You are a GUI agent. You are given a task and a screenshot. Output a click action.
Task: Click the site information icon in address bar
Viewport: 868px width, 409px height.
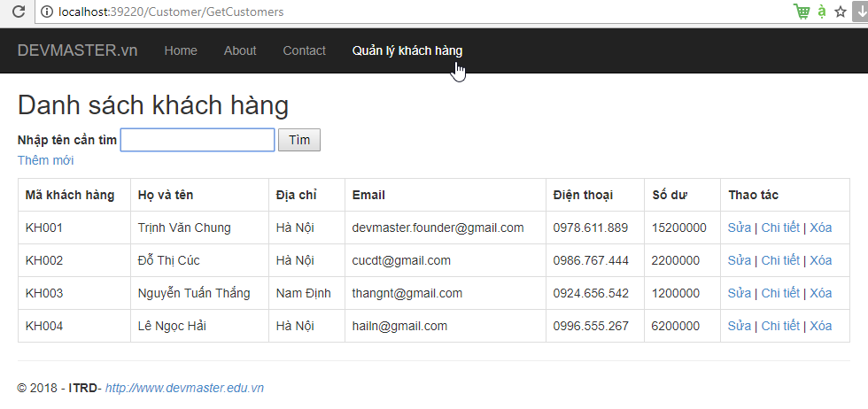(46, 12)
